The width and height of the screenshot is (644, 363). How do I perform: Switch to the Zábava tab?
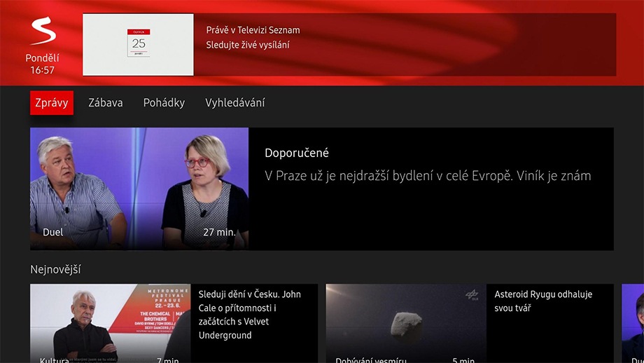pyautogui.click(x=106, y=103)
